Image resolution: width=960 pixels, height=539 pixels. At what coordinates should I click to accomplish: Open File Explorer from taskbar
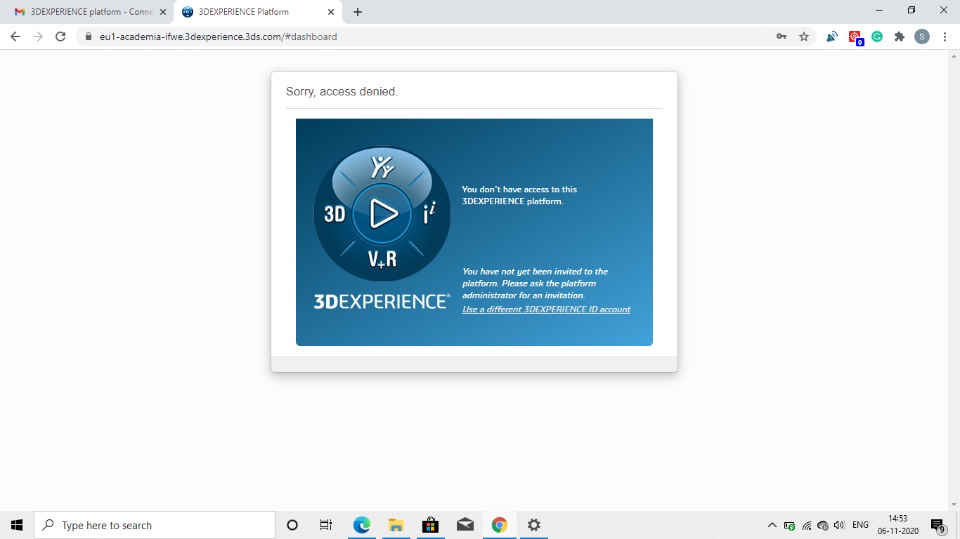(396, 525)
